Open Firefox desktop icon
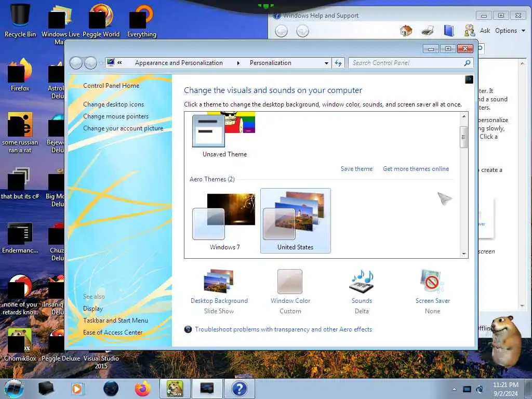 20,75
